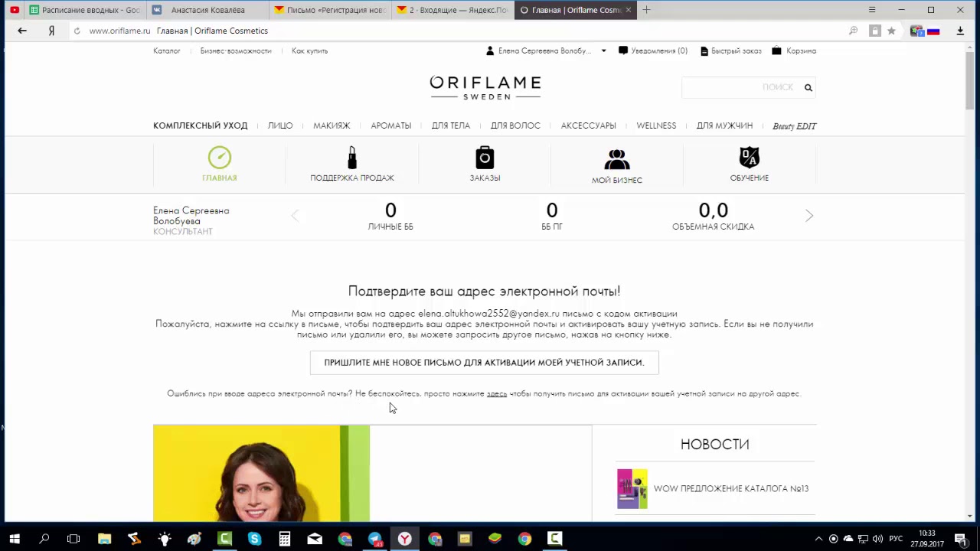Open the Calculator in taskbar

point(284,539)
